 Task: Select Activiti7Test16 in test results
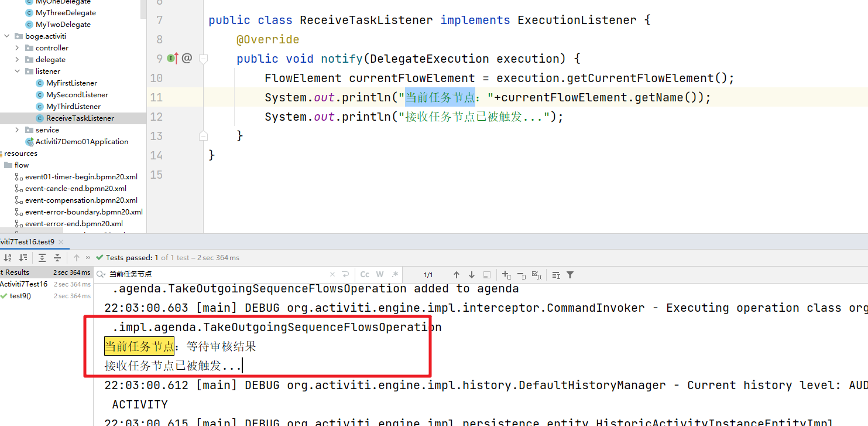(24, 284)
